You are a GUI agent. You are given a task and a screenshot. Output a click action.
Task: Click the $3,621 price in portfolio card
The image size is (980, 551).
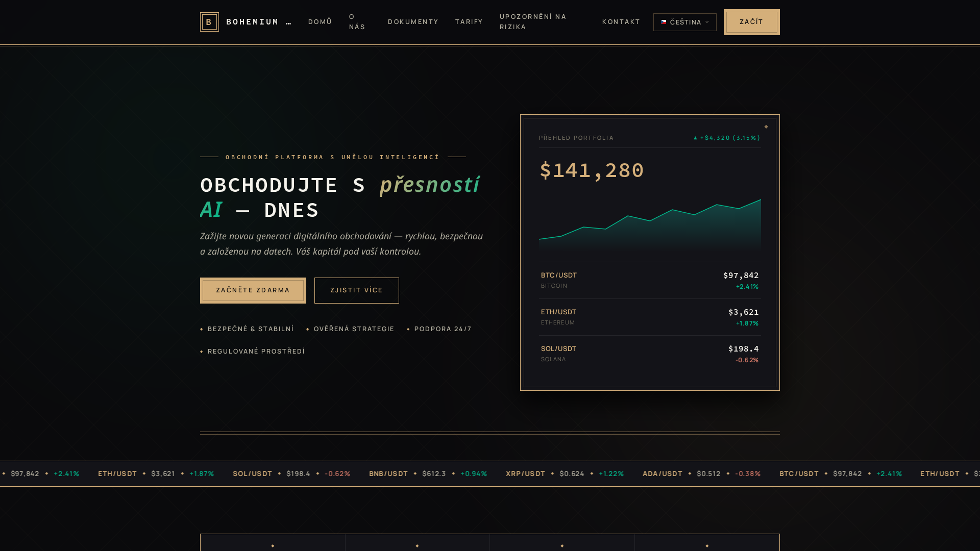click(x=744, y=312)
